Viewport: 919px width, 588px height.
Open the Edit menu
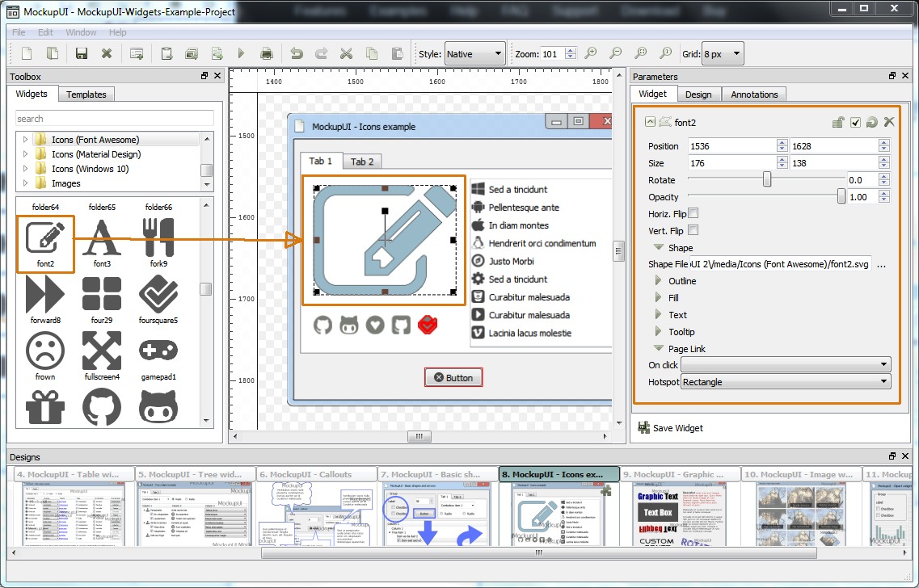coord(45,32)
